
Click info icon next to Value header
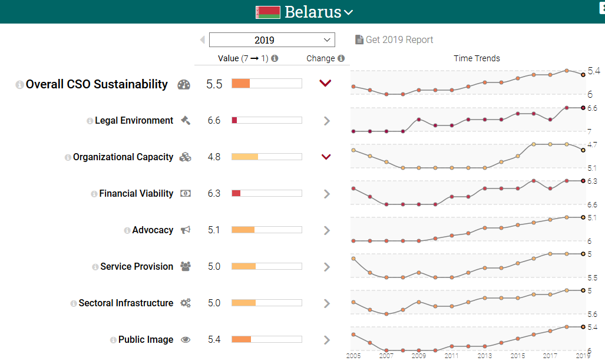pyautogui.click(x=275, y=58)
